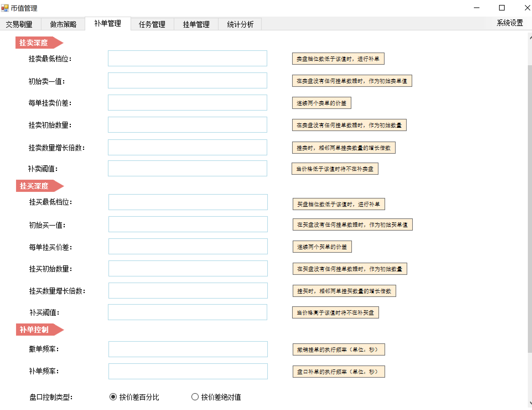The width and height of the screenshot is (532, 410).
Task: Focus the 挂买数量增长倍数 input
Action: click(188, 291)
